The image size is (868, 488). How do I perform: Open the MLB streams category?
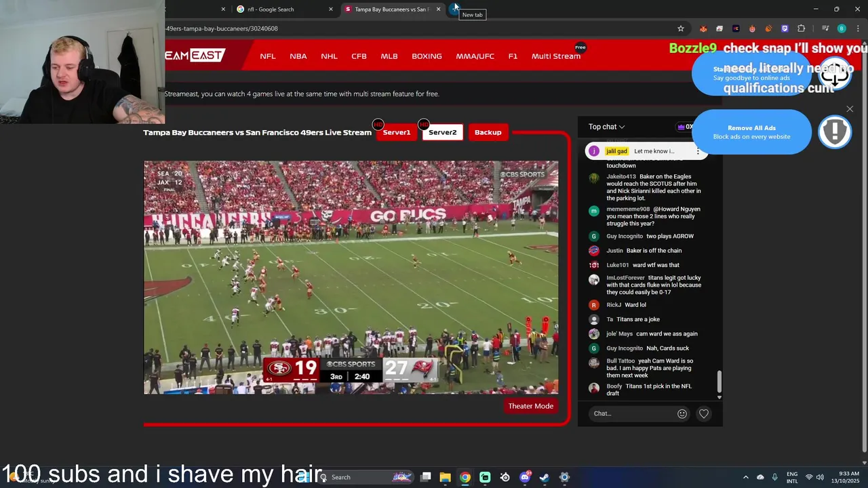point(389,56)
